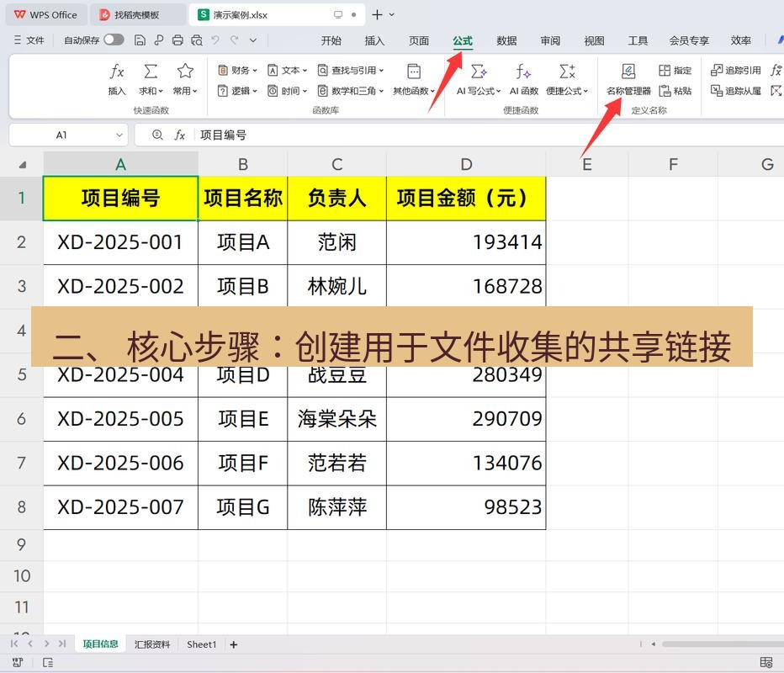Open the Other Functions library icon
784x673 pixels.
(x=414, y=72)
